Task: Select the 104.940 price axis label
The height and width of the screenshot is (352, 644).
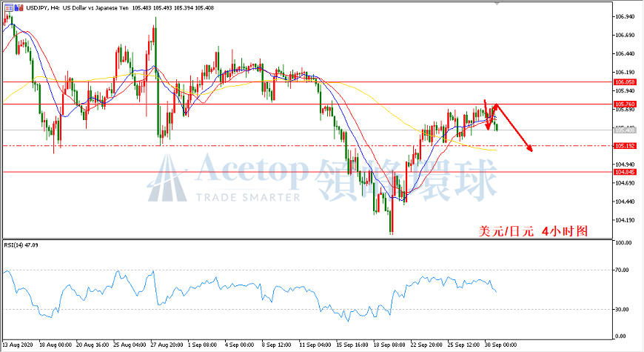Action: point(625,165)
